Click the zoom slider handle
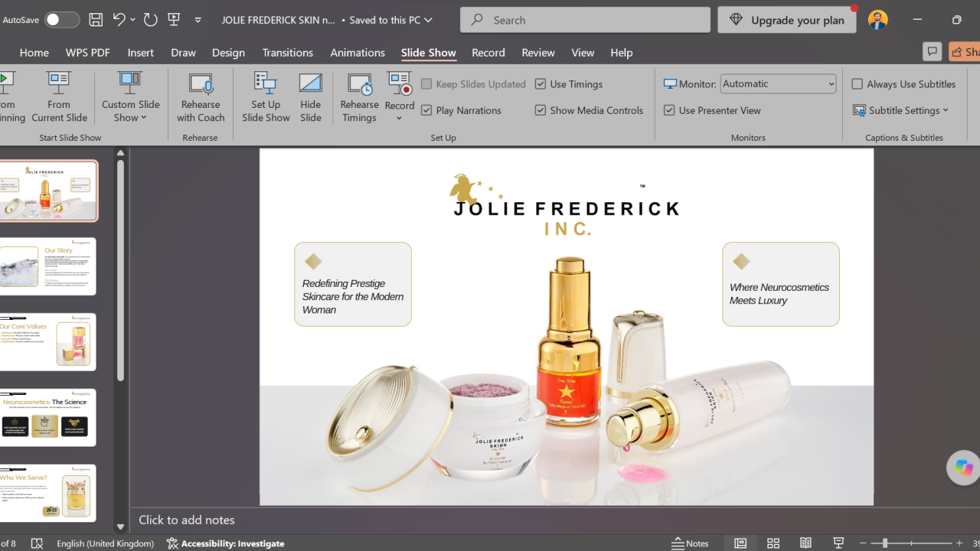 pos(884,543)
